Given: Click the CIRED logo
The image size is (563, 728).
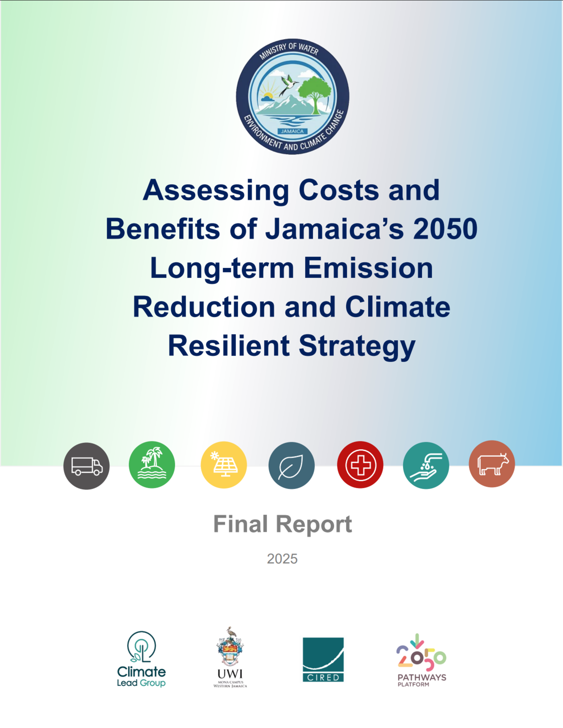Looking at the screenshot, I should tap(323, 659).
